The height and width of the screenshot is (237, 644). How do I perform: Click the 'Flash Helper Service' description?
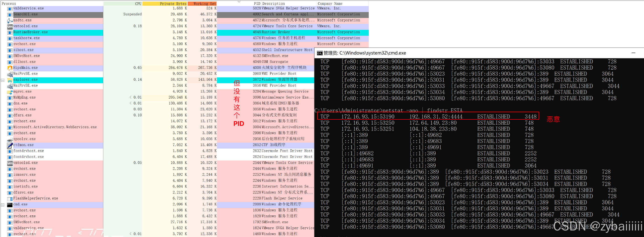click(282, 198)
